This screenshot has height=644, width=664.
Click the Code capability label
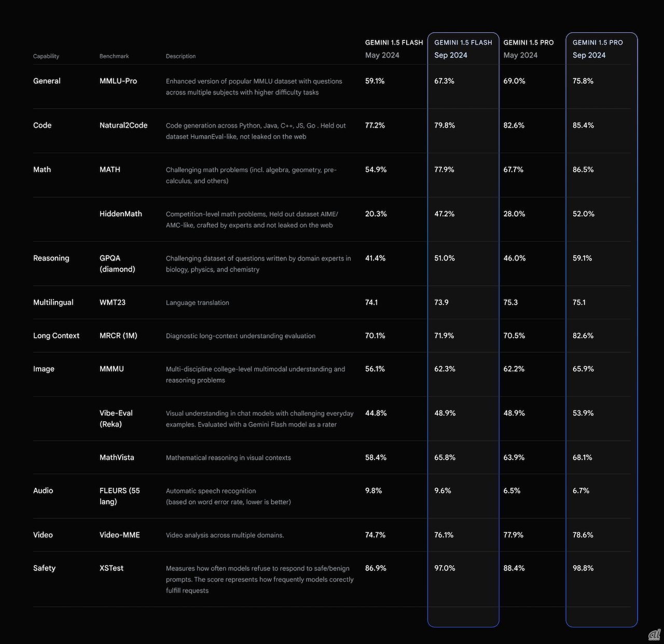coord(43,125)
